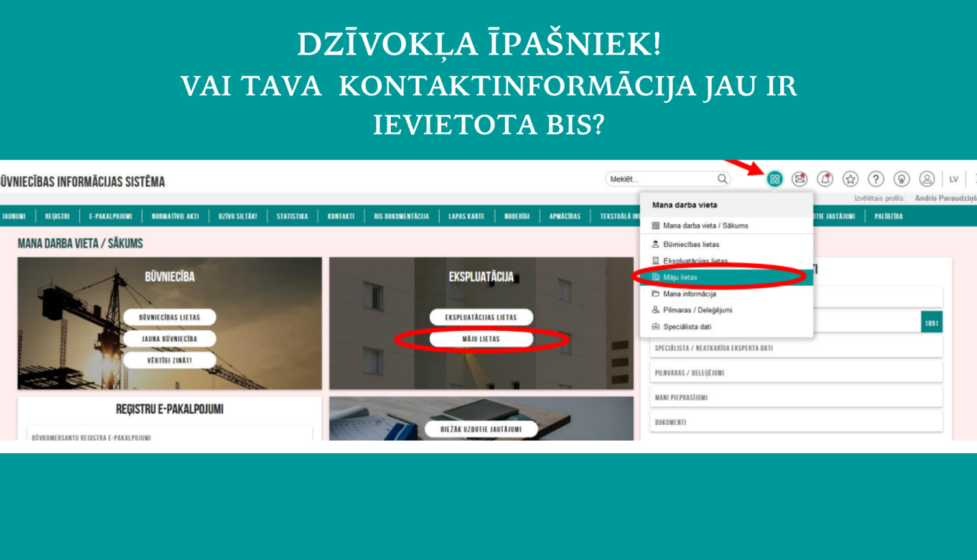Open the help question mark icon

pos(875,179)
